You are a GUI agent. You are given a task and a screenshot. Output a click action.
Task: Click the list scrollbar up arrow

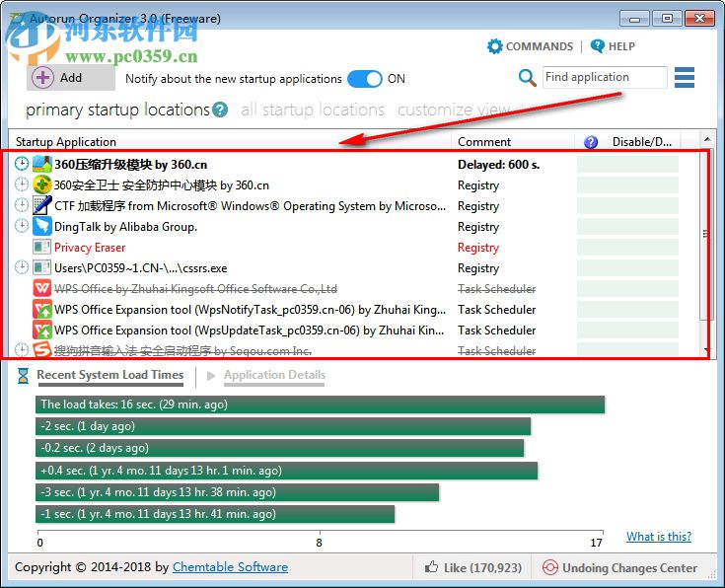click(x=707, y=139)
